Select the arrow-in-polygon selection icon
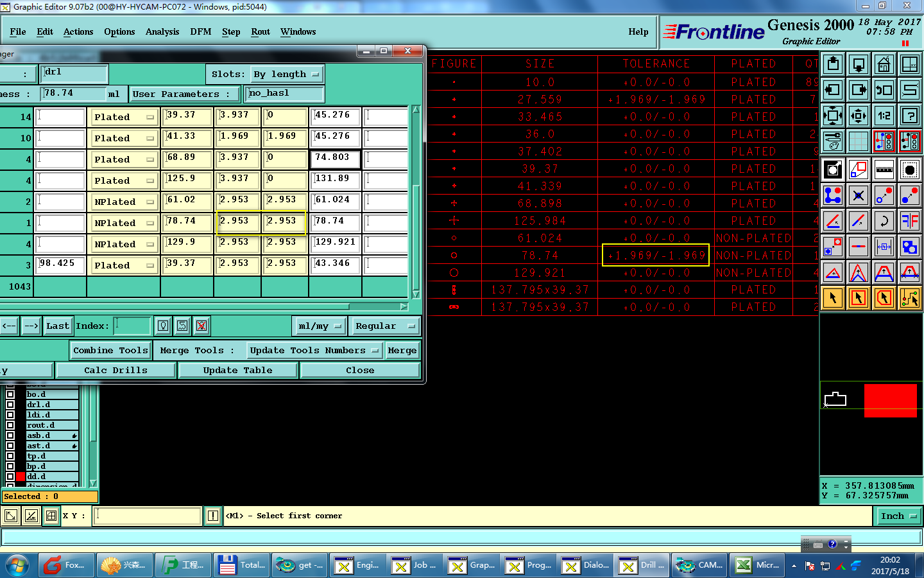The image size is (924, 578). [x=884, y=298]
